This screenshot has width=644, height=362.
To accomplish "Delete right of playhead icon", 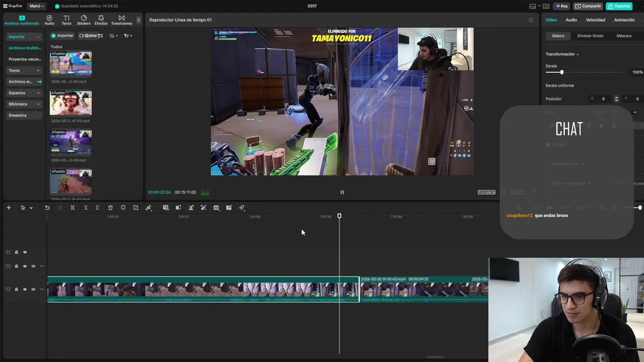I will click(98, 208).
